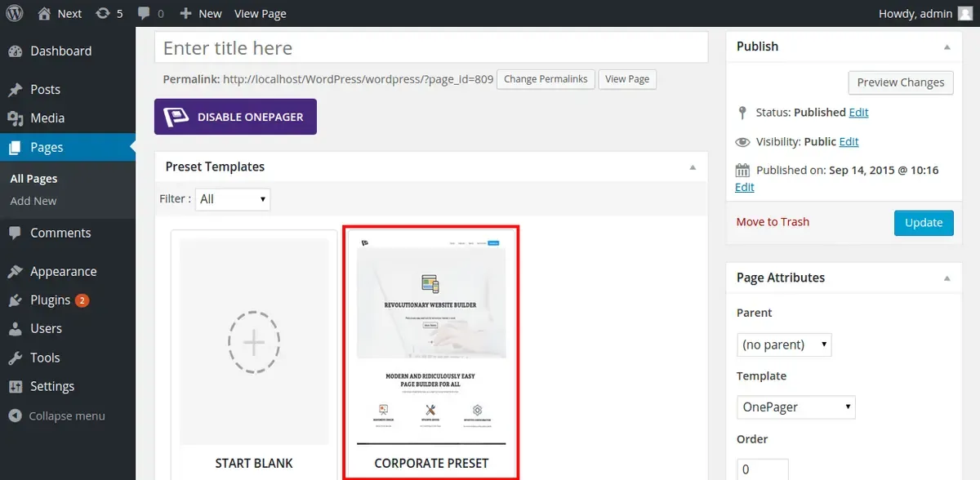Open the Template dropdown showing OnePager
The height and width of the screenshot is (480, 980).
point(796,407)
